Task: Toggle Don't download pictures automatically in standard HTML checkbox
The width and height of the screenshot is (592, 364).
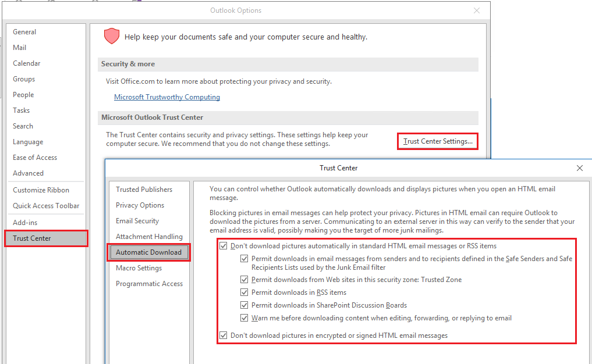Action: point(224,246)
